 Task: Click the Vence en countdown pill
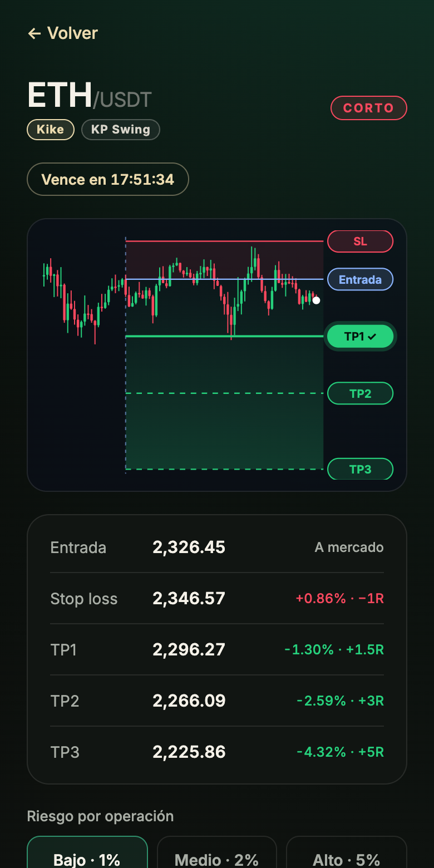pos(108,179)
